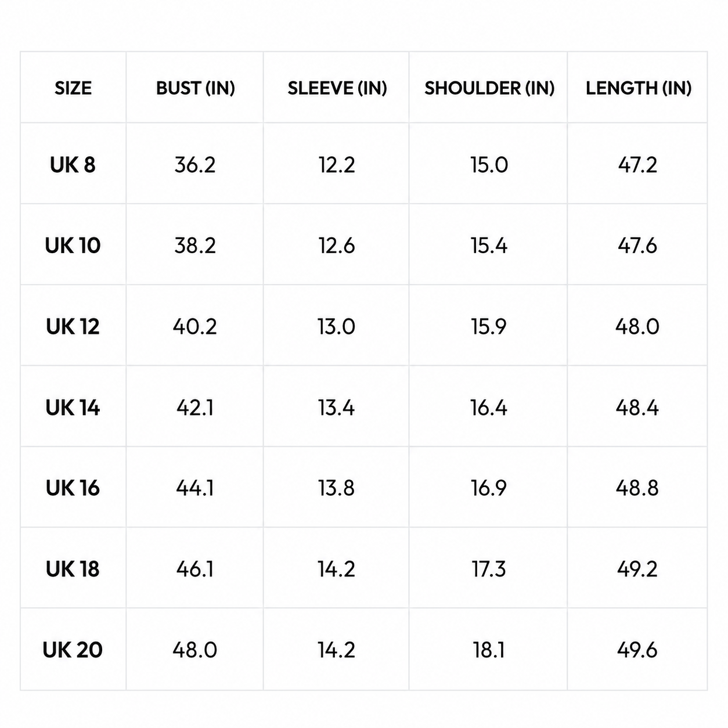Click the LENGTH (IN) header
The image size is (728, 728).
[x=638, y=88]
